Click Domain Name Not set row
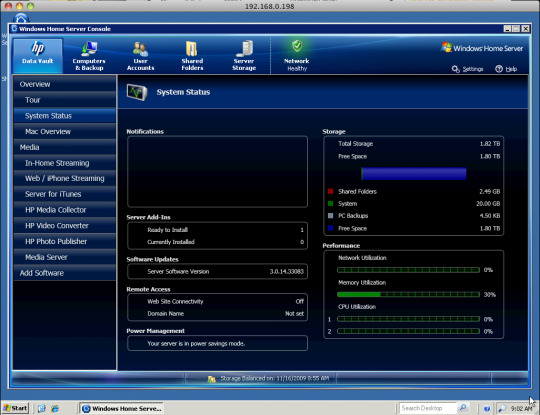Screen dimensions: 540x415 click(x=225, y=313)
